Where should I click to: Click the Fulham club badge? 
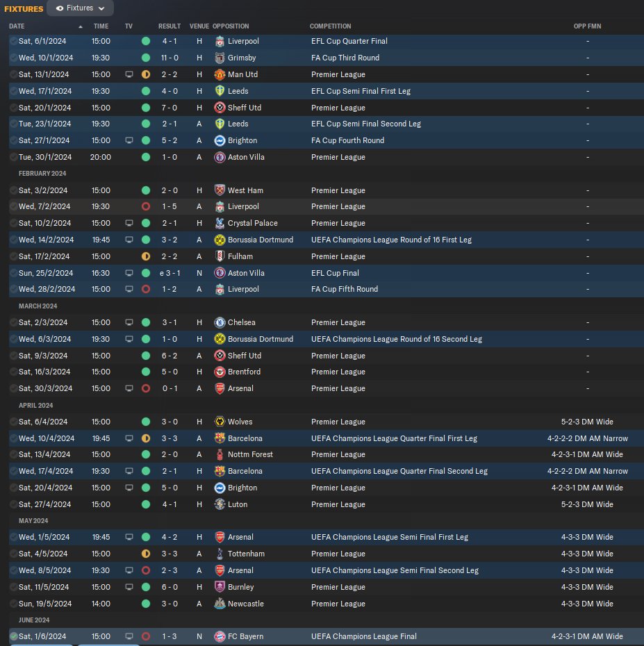pyautogui.click(x=220, y=256)
